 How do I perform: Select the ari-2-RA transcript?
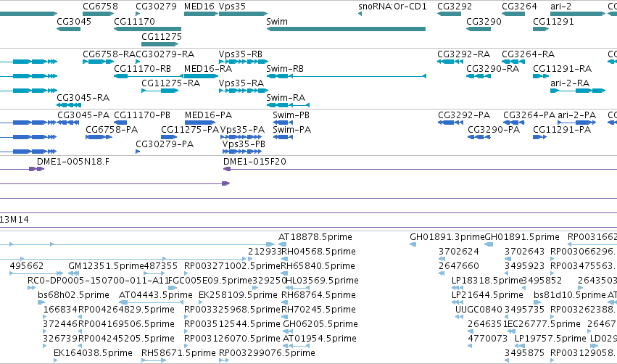[578, 91]
